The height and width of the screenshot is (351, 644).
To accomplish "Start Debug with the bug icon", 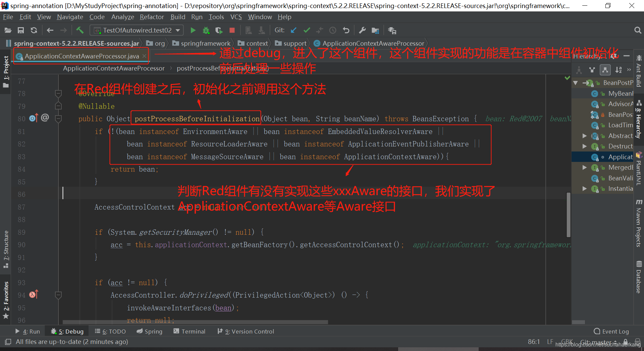I will 206,31.
